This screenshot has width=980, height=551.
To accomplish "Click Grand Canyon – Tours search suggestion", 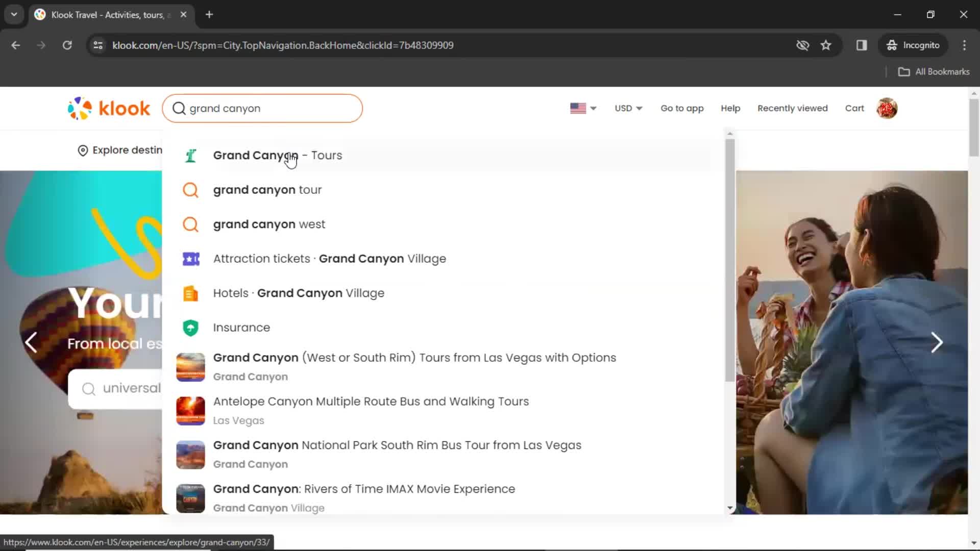I will pyautogui.click(x=277, y=156).
